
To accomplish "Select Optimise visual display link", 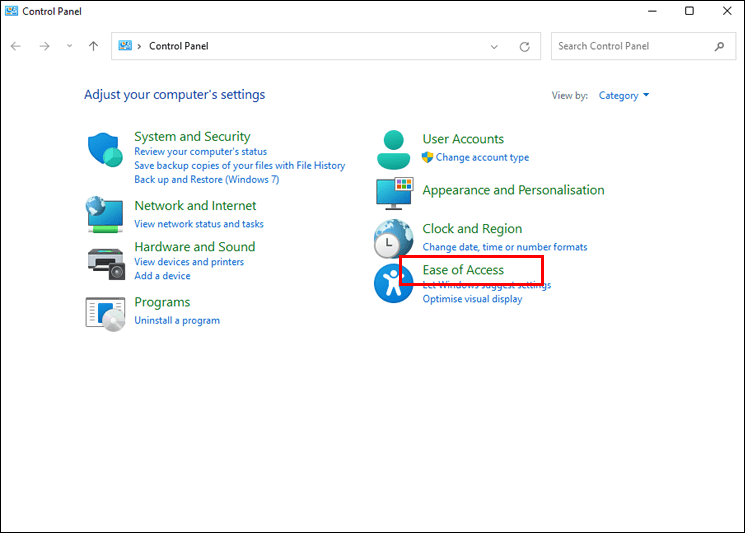I will point(472,299).
